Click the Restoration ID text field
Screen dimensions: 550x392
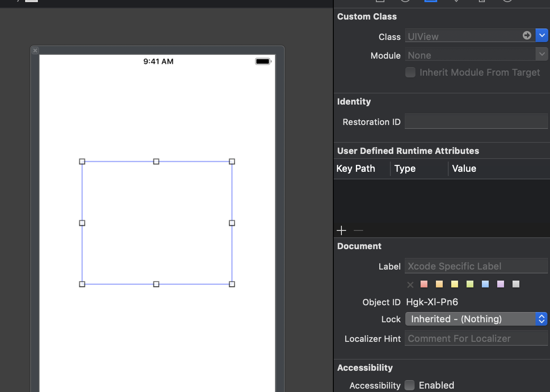point(476,122)
